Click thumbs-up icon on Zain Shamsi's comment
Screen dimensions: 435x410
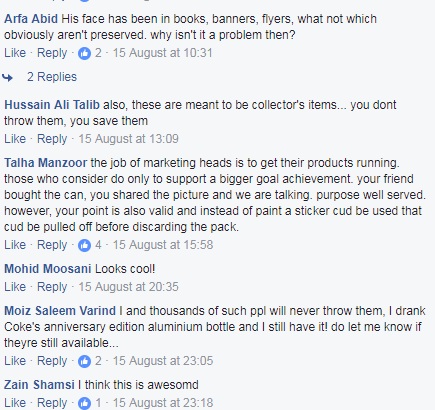coord(84,403)
